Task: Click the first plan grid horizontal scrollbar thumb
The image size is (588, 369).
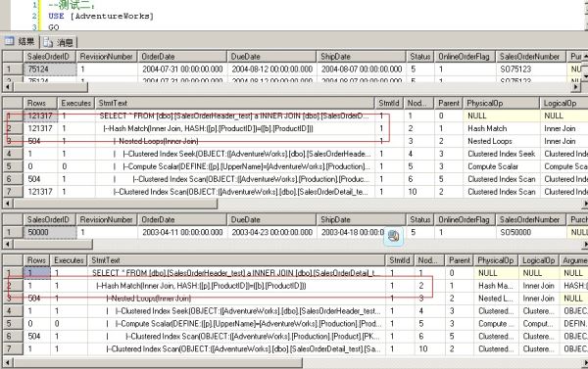Action: tap(115, 204)
